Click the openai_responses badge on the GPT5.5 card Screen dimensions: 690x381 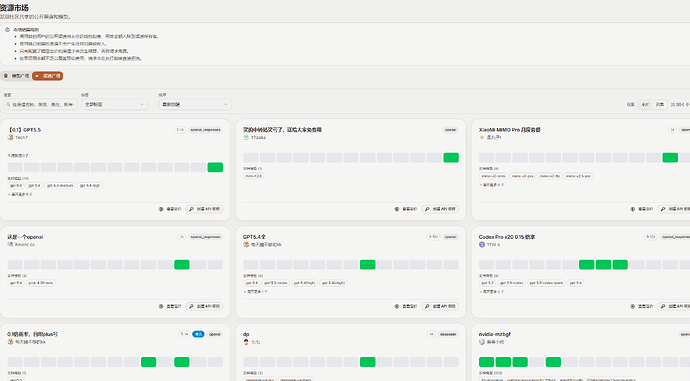[206, 130]
